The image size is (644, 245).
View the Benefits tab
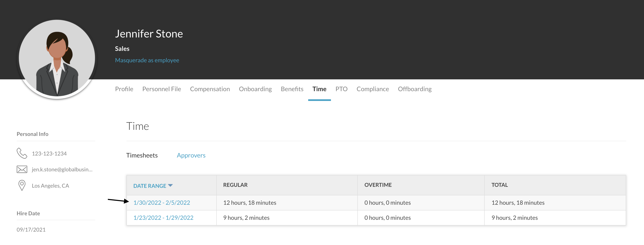[x=292, y=89]
